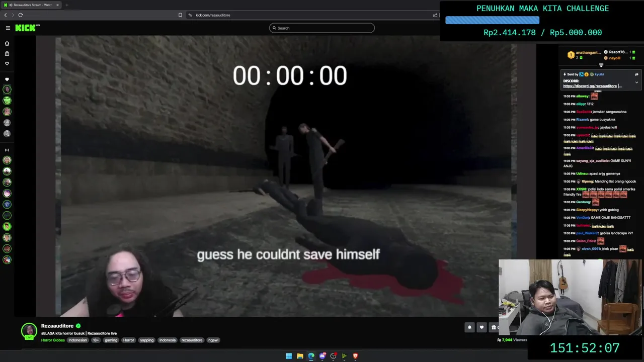Click the address bar URL kick.com/rezaauditore

click(213, 15)
